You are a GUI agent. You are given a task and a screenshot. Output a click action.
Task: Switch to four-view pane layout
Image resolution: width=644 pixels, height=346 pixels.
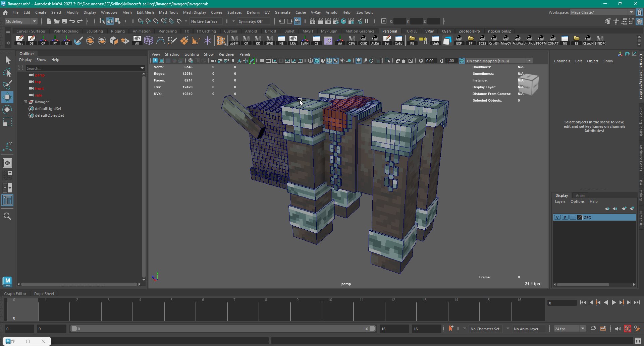tap(7, 175)
